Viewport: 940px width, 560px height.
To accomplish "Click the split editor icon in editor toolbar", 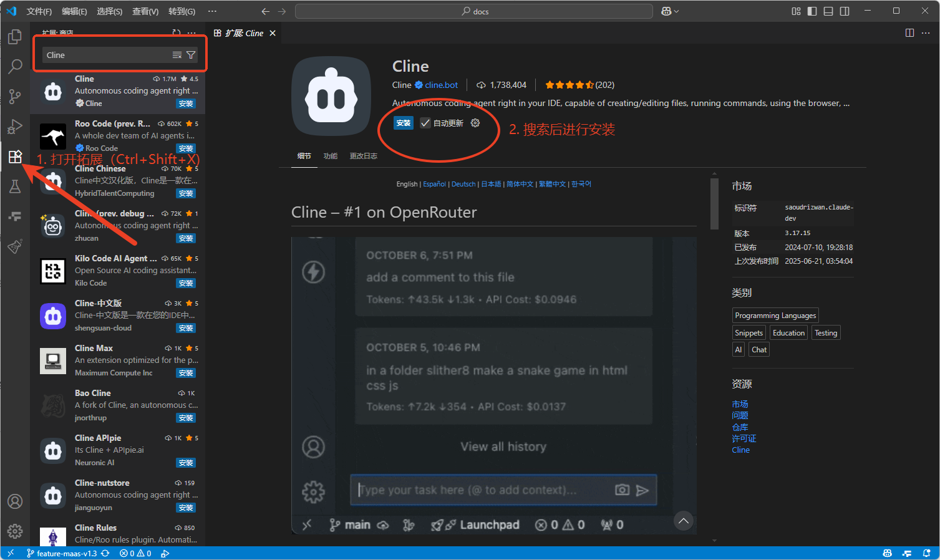I will (x=909, y=33).
